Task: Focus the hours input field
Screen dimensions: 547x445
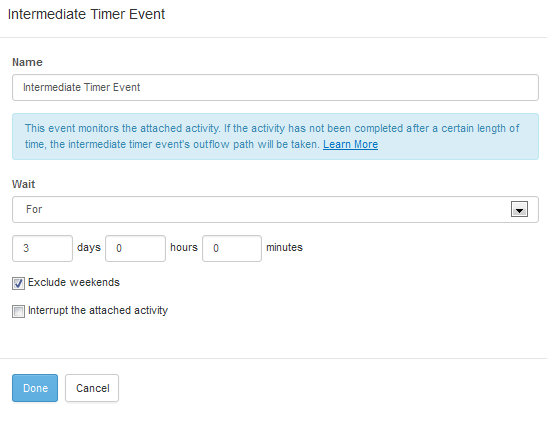Action: 135,248
